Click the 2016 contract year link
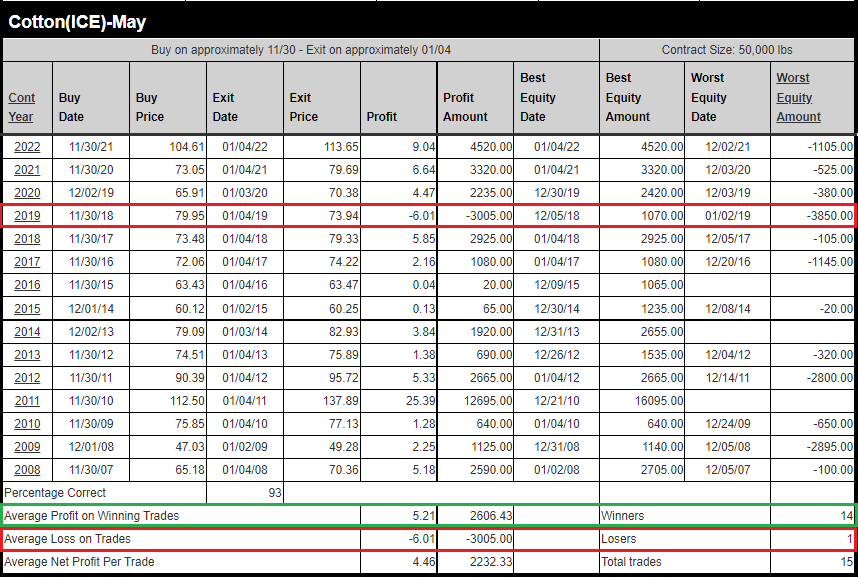The image size is (858, 578). click(27, 285)
